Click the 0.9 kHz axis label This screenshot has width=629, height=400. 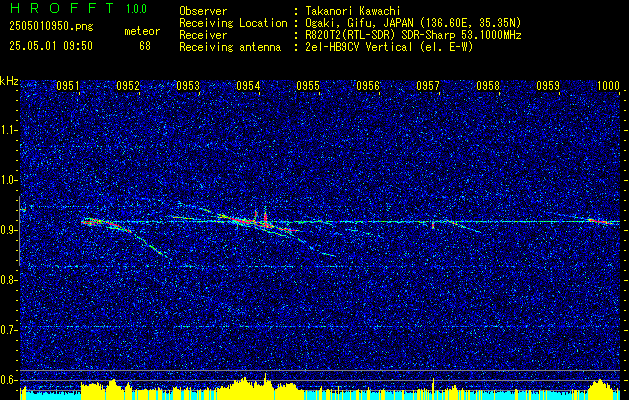point(9,230)
